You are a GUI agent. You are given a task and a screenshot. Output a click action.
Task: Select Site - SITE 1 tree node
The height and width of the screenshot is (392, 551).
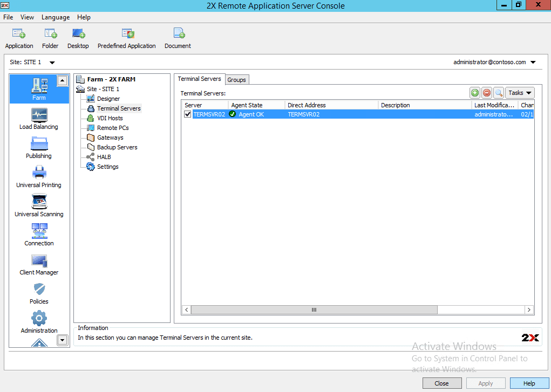(103, 89)
